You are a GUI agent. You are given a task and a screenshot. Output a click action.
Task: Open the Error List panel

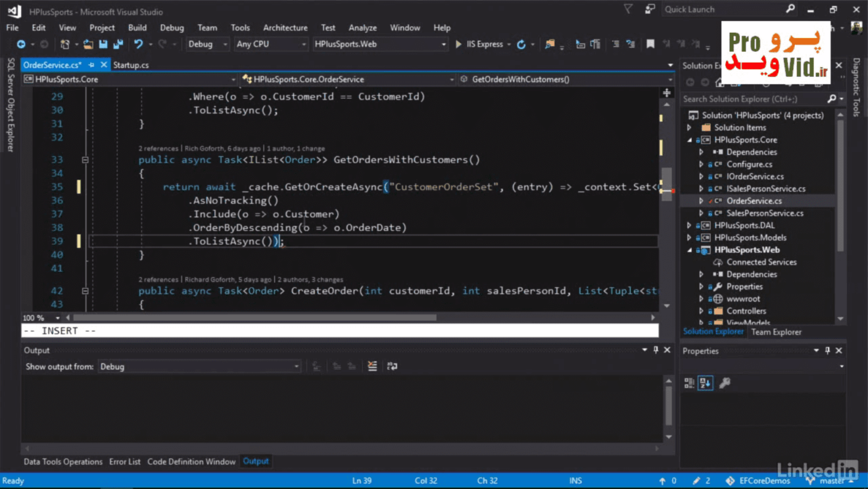pyautogui.click(x=125, y=461)
